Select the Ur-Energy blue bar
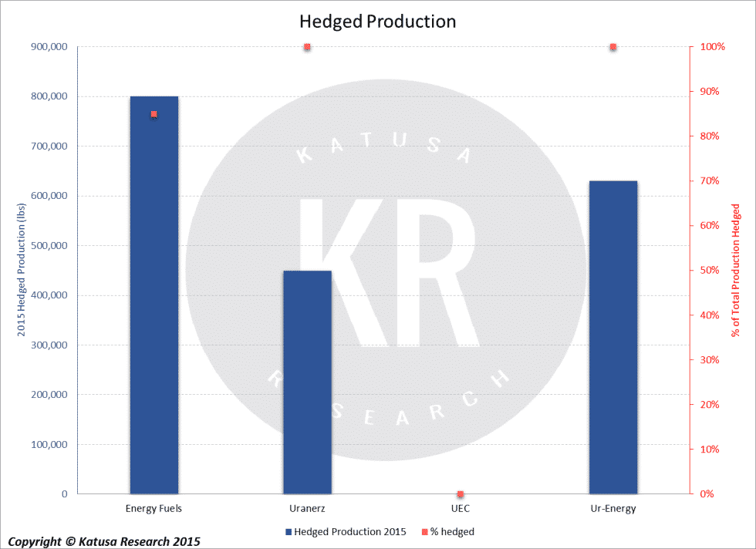Image resolution: width=756 pixels, height=549 pixels. pos(613,338)
